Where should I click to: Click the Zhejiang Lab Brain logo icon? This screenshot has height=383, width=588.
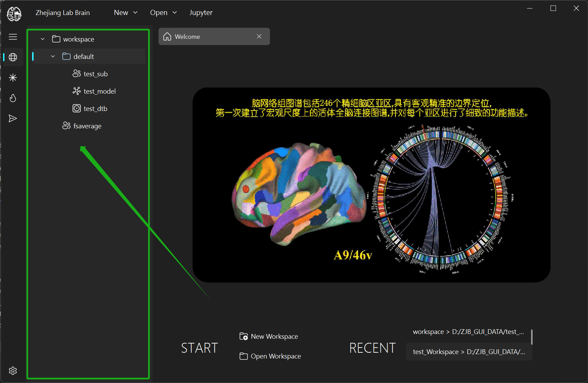pos(14,14)
